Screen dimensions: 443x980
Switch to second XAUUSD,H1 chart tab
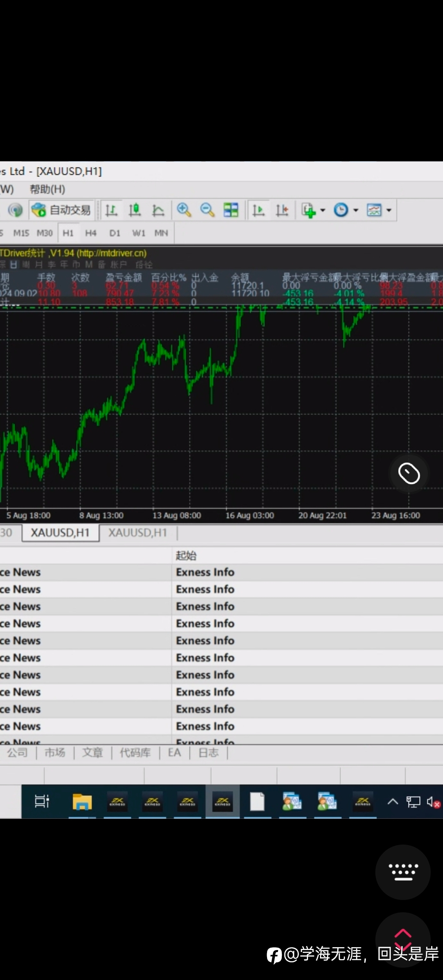(x=138, y=533)
